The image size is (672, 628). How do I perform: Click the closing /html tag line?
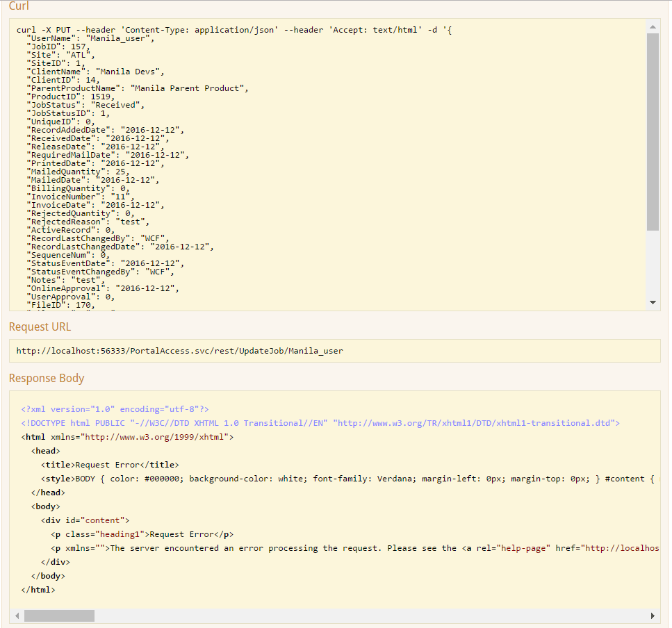[38, 590]
